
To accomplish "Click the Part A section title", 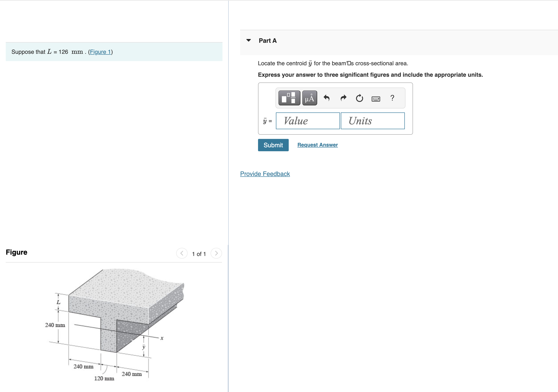I will coord(267,40).
